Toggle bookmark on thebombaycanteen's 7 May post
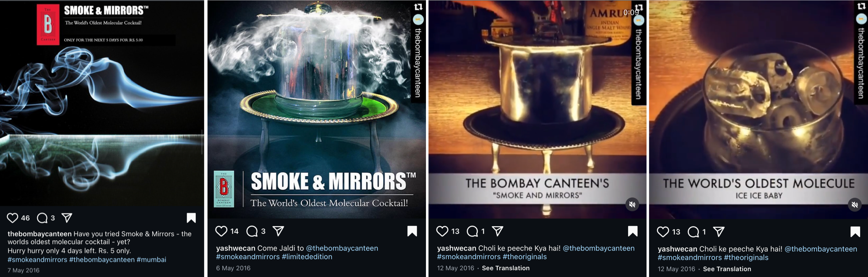 pyautogui.click(x=191, y=218)
